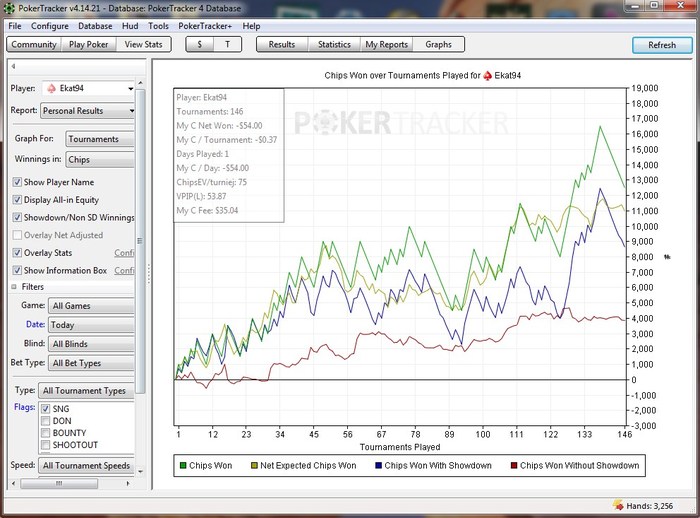Click the Hands: 3,256 status text
Image resolution: width=700 pixels, height=518 pixels.
[x=650, y=506]
